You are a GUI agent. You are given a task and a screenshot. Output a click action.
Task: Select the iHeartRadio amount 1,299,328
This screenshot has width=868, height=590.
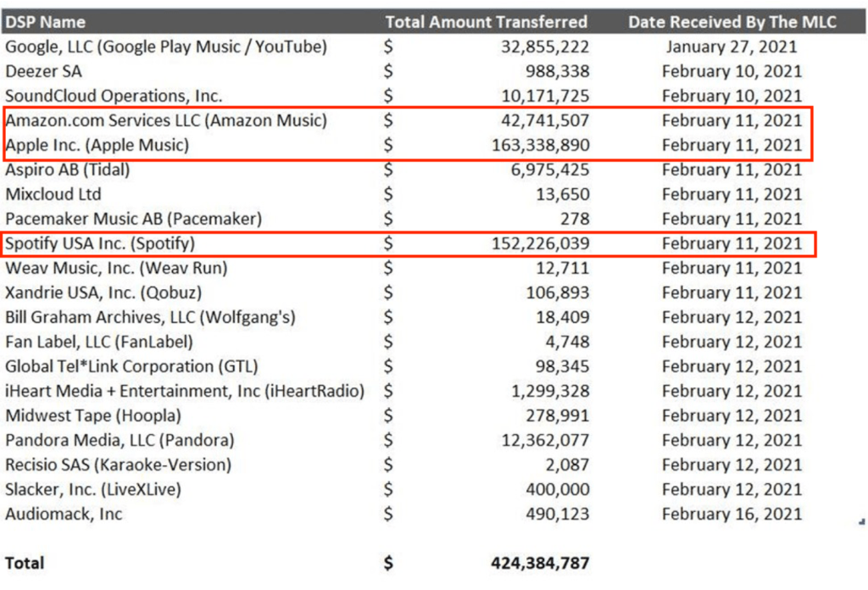click(549, 391)
